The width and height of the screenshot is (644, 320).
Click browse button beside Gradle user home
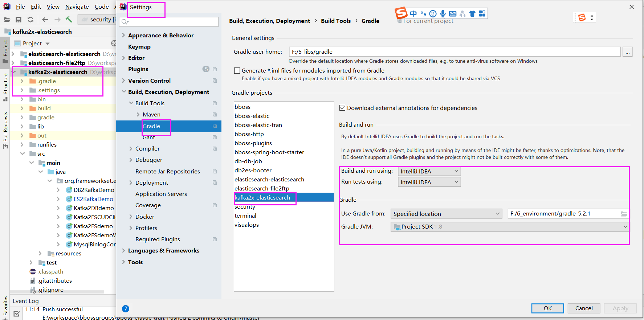pos(628,52)
